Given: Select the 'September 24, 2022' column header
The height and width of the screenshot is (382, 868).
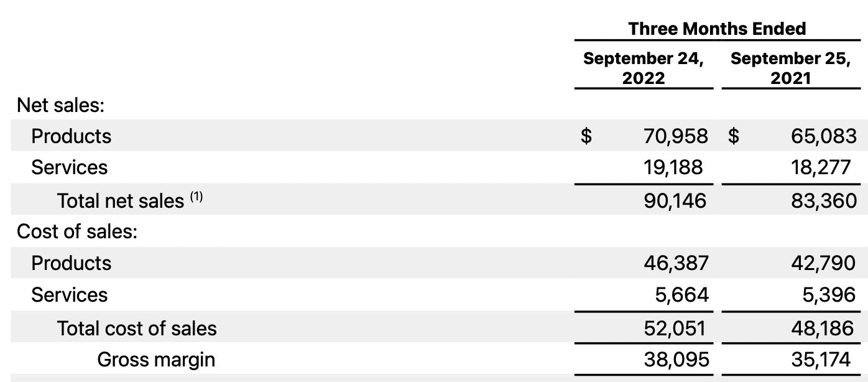Looking at the screenshot, I should click(644, 68).
